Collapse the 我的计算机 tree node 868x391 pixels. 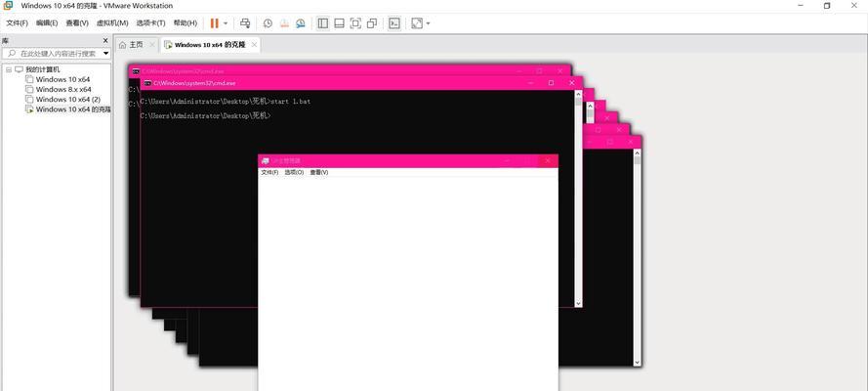9,69
